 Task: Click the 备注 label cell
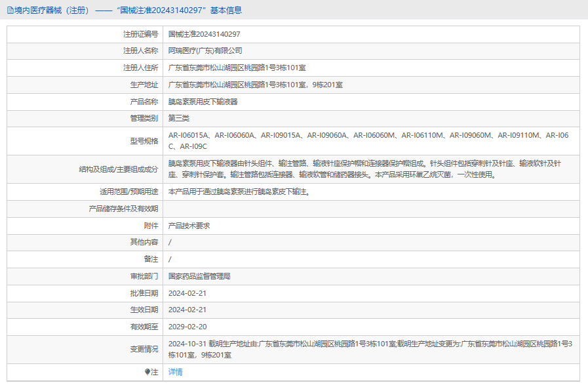click(x=85, y=259)
